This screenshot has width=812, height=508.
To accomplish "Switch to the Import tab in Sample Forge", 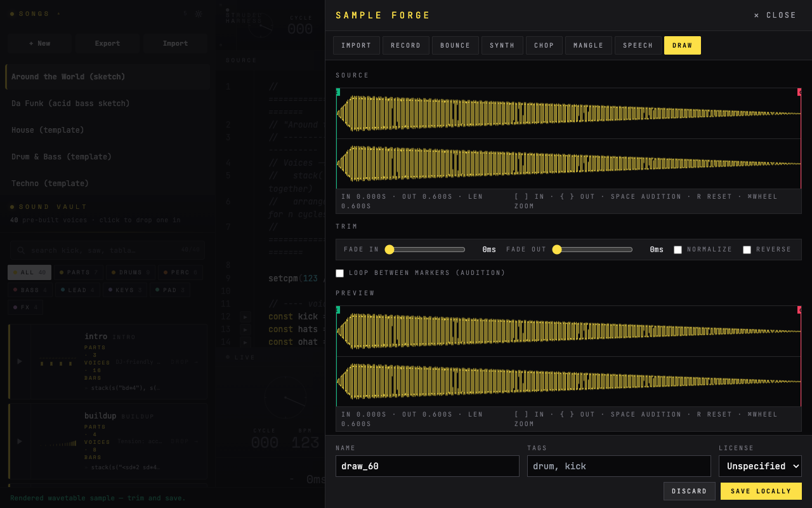I will [x=357, y=45].
